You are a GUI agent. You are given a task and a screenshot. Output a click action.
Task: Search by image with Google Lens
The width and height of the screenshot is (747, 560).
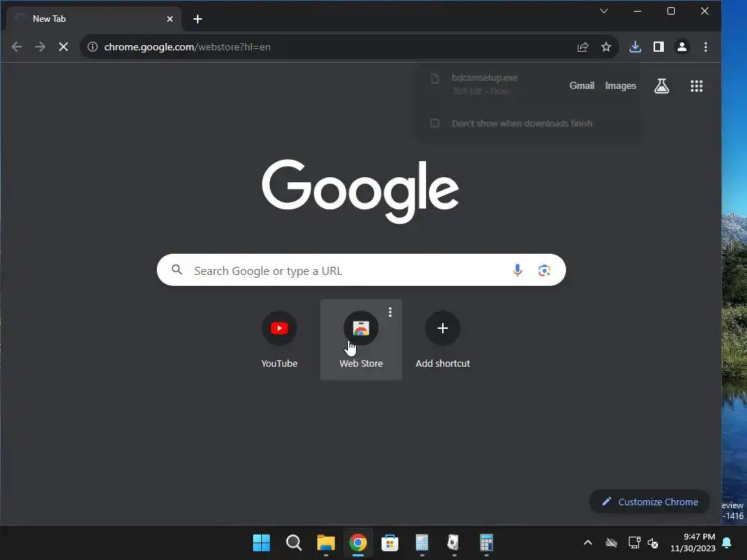[x=544, y=271]
